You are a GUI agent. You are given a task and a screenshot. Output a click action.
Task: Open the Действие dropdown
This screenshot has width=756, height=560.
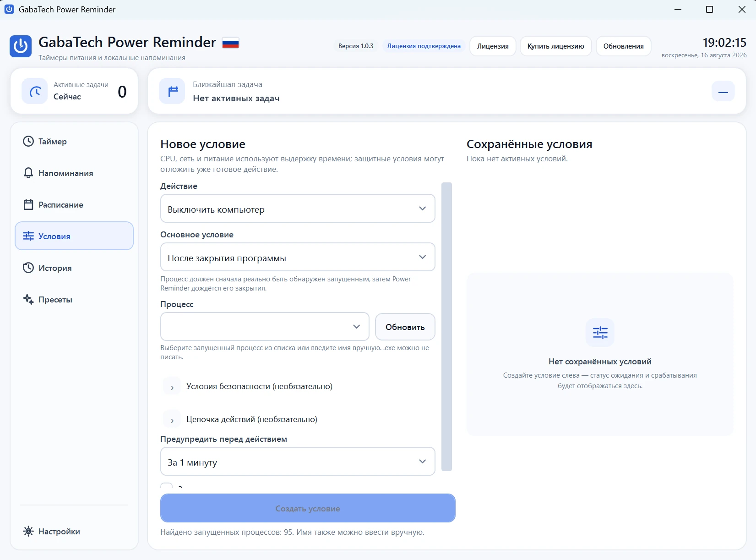tap(298, 209)
